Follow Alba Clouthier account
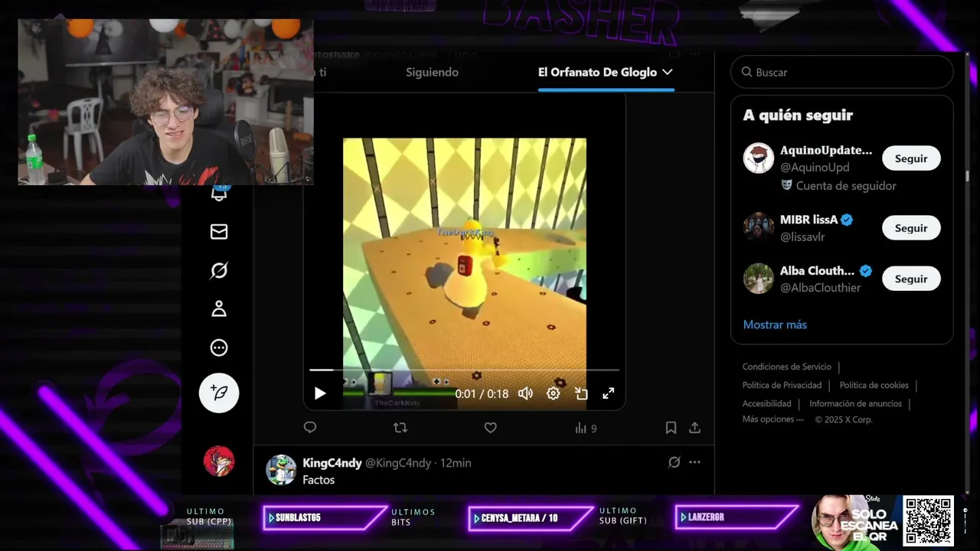 pyautogui.click(x=911, y=279)
